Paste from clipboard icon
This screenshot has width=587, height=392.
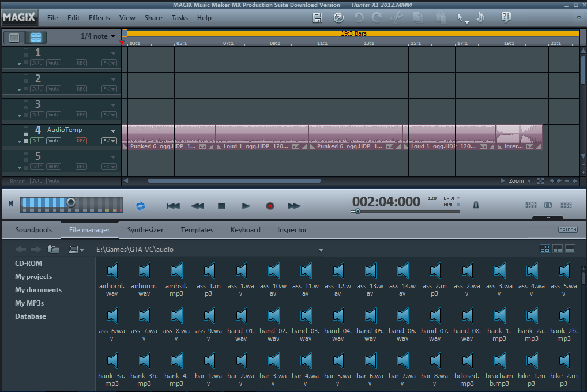point(441,18)
